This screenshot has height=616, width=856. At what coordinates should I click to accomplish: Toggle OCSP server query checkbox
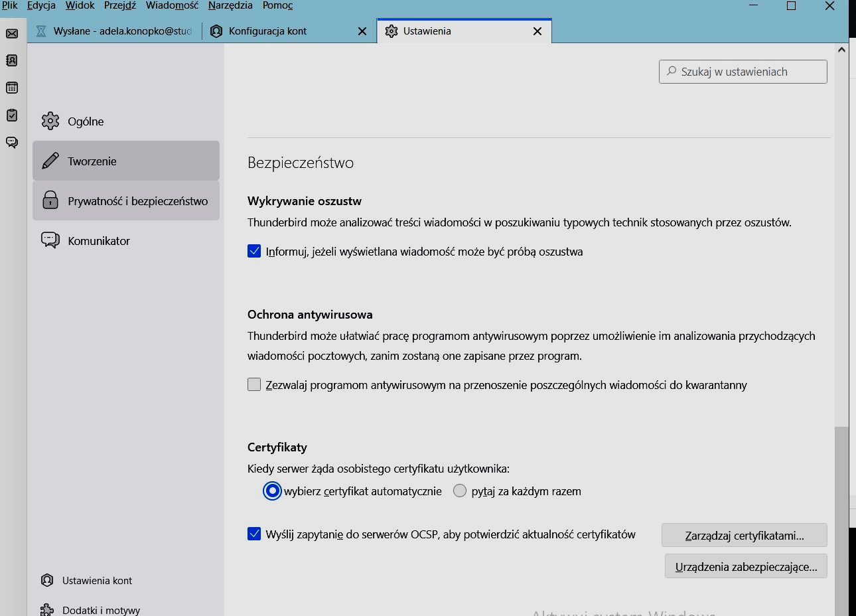pyautogui.click(x=254, y=534)
